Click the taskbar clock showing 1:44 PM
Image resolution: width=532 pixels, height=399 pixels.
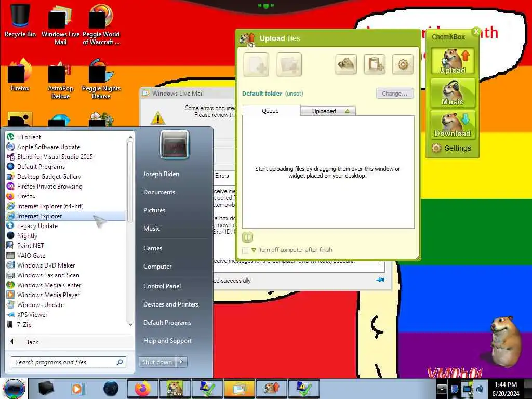[x=506, y=389]
